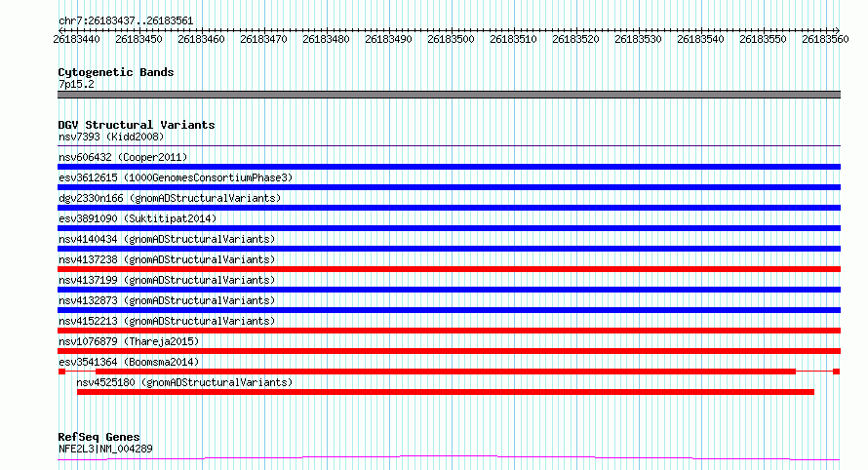Viewport: 868px width, 470px height.
Task: Click the esv3541364 (Boomsma2014) label
Action: [129, 362]
